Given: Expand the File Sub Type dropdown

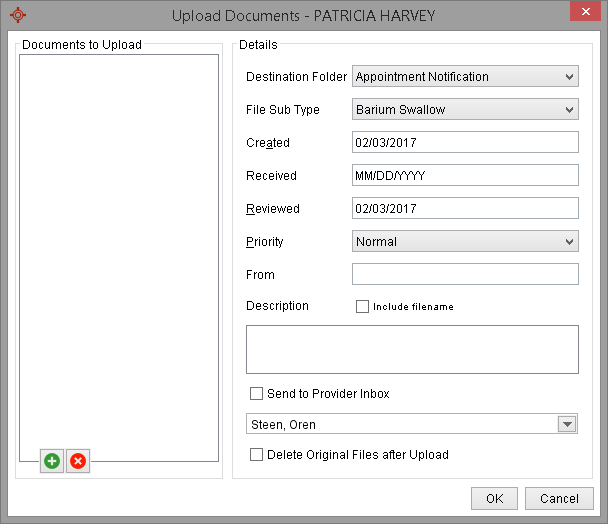Looking at the screenshot, I should (x=465, y=110).
